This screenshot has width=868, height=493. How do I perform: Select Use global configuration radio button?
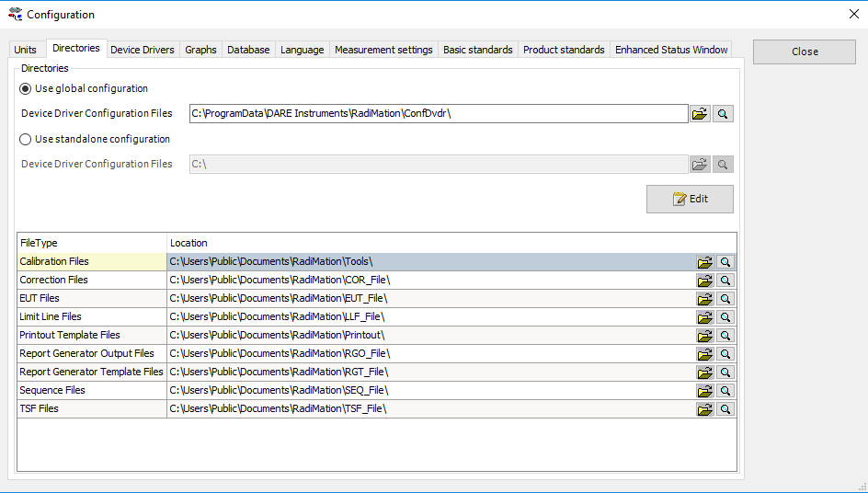click(x=26, y=89)
